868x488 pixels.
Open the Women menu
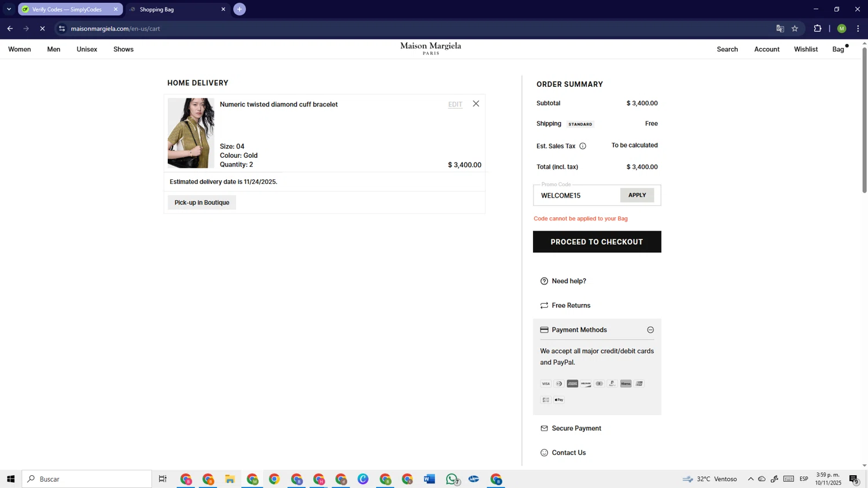20,49
